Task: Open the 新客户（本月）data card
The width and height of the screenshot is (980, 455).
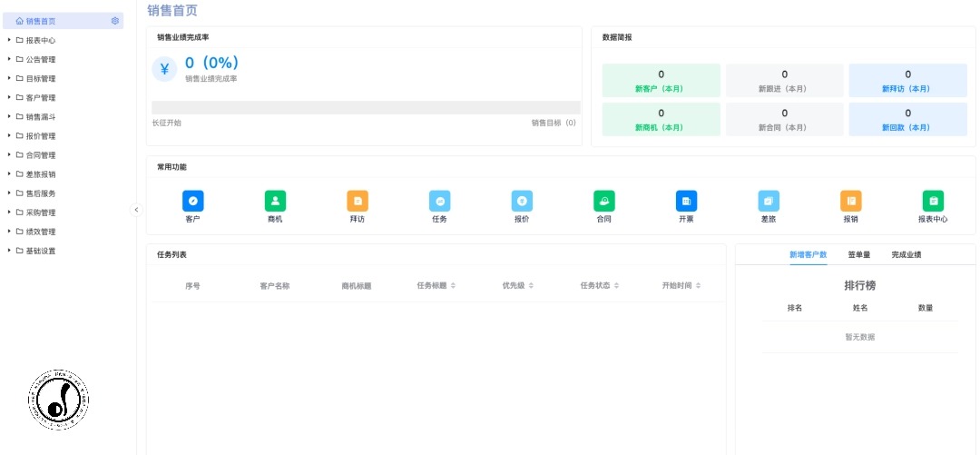Action: point(661,81)
